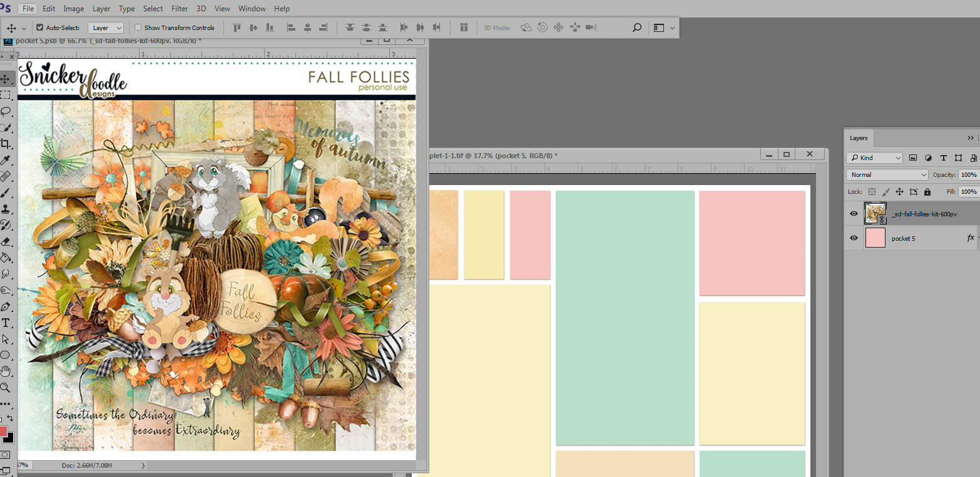Click the pocket 5 layer pink thumbnail
Image resolution: width=980 pixels, height=477 pixels.
(875, 238)
